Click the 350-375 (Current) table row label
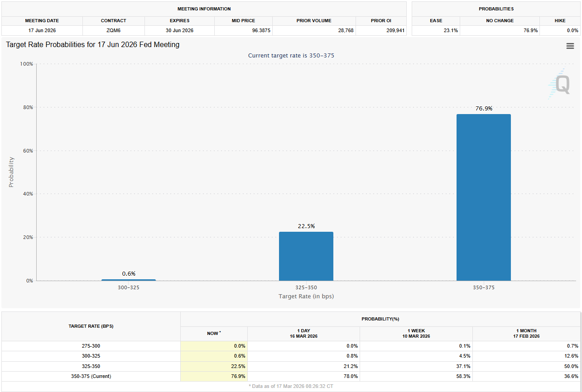This screenshot has width=582, height=392. click(x=91, y=376)
